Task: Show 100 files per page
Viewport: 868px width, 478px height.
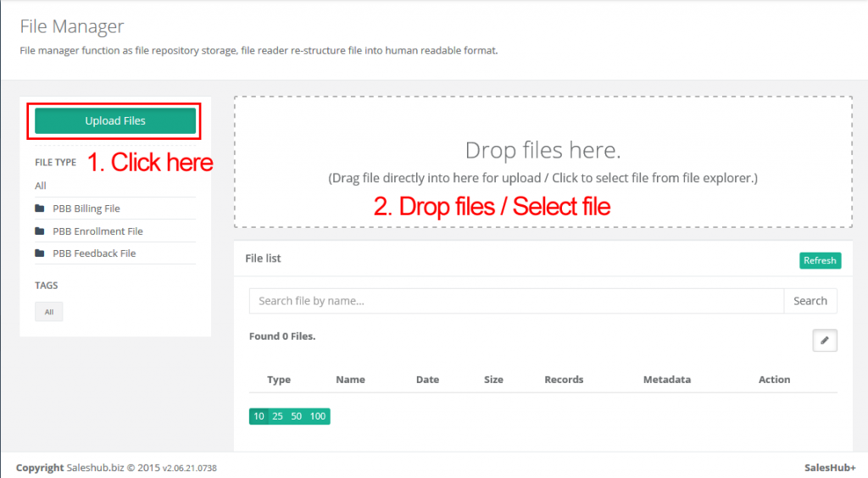Action: (318, 416)
